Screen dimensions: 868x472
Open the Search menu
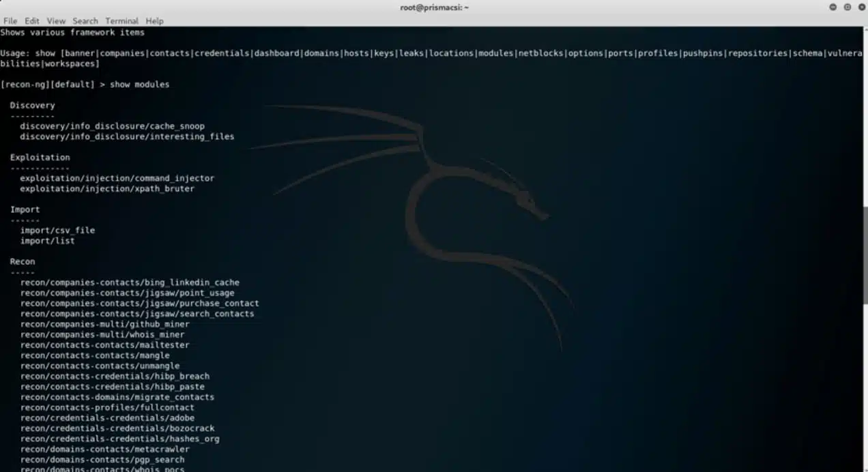[x=85, y=21]
